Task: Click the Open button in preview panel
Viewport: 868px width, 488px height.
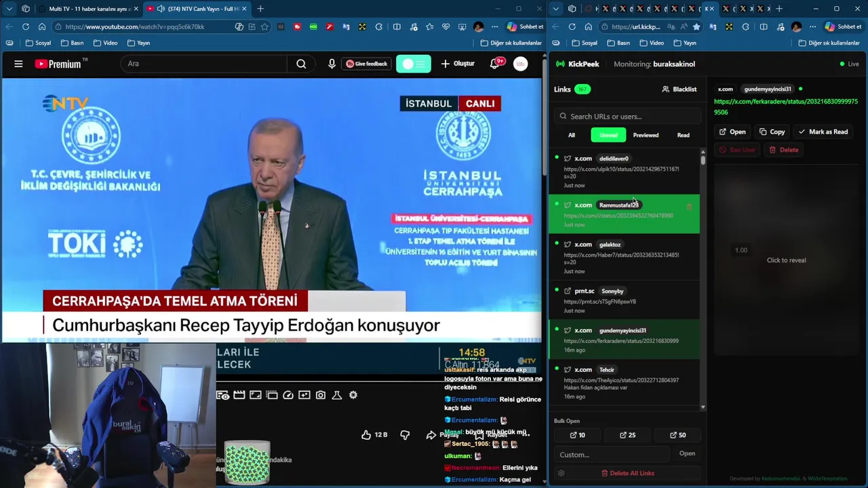Action: (732, 131)
